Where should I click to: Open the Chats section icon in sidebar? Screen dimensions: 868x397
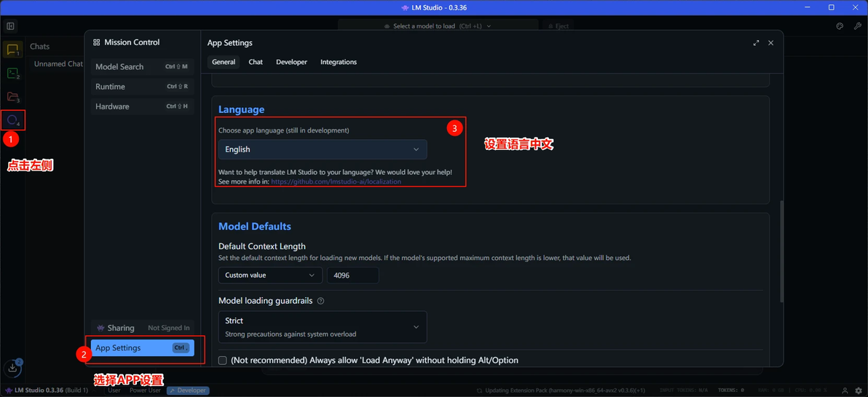[x=12, y=50]
